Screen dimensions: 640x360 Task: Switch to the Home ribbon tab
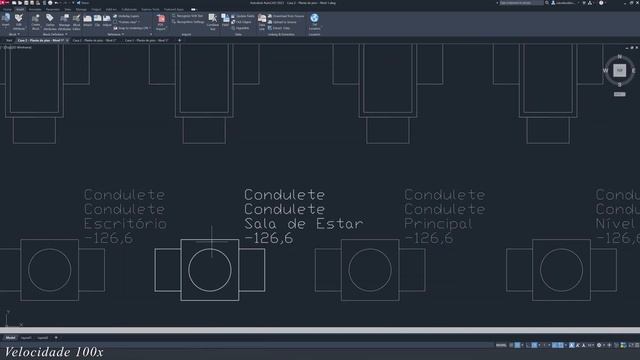[x=8, y=9]
